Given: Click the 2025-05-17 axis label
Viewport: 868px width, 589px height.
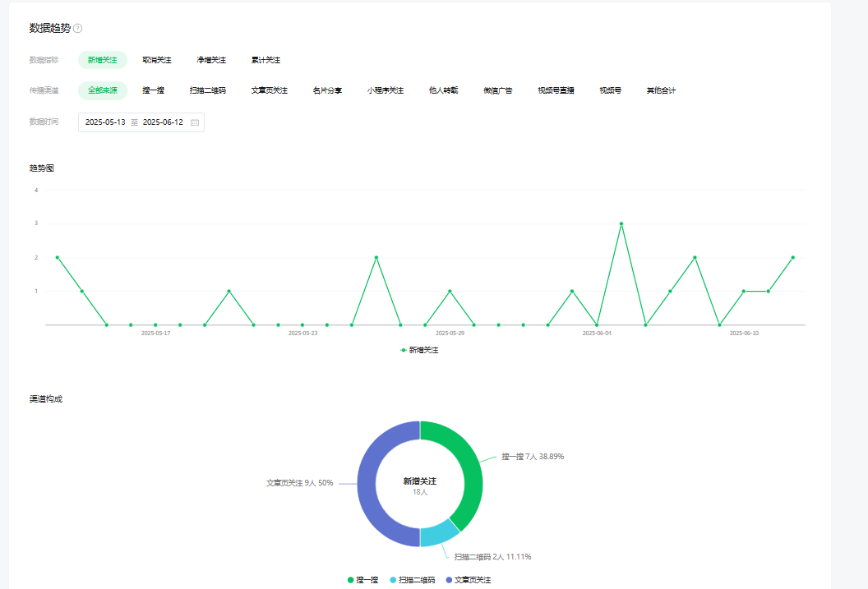Looking at the screenshot, I should pyautogui.click(x=155, y=334).
